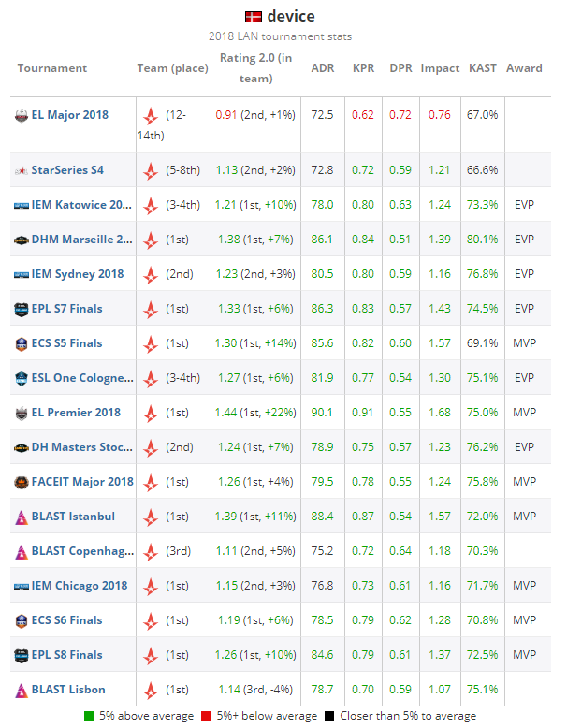Click the Rating 2.0 (in team) column header
This screenshot has height=728, width=567.
pos(255,68)
